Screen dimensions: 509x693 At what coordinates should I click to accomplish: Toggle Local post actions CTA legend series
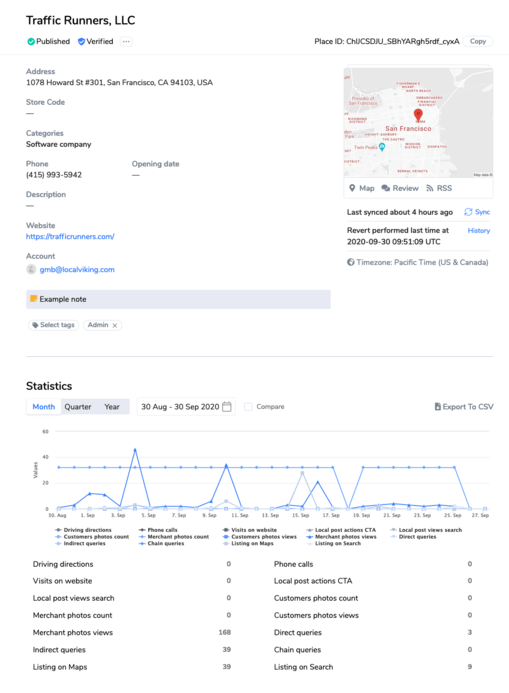click(341, 530)
